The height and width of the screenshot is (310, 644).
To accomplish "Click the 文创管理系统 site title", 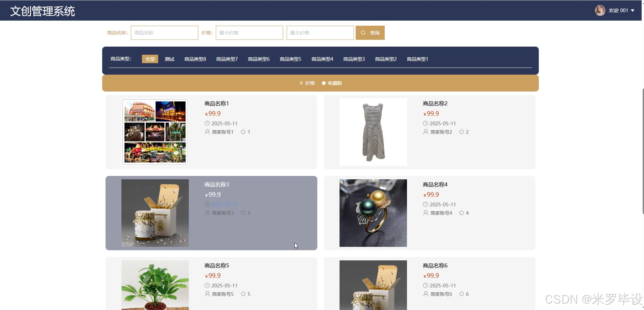I will (x=42, y=11).
